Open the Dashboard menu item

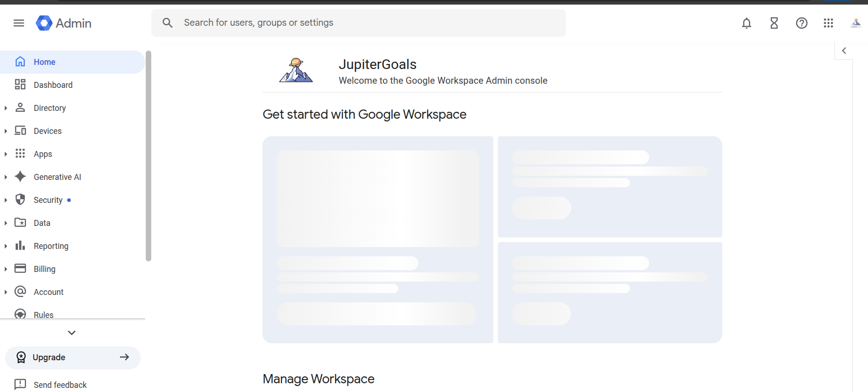(x=53, y=85)
